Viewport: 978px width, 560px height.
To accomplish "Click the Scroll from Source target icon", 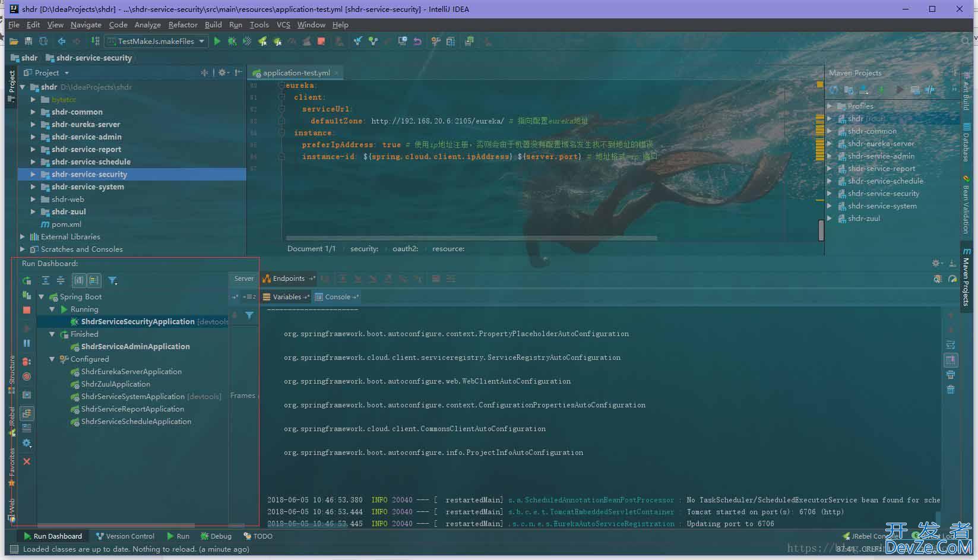I will (204, 72).
